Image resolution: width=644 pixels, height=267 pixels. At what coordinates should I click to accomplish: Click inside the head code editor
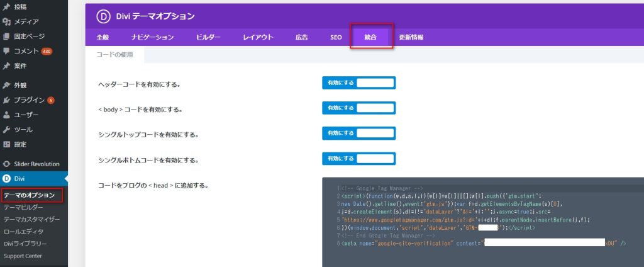click(x=483, y=222)
